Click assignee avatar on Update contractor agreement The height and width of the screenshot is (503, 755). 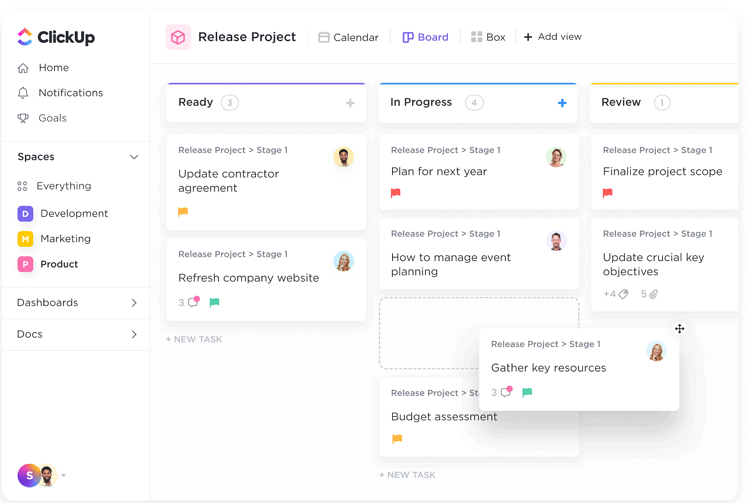point(344,157)
